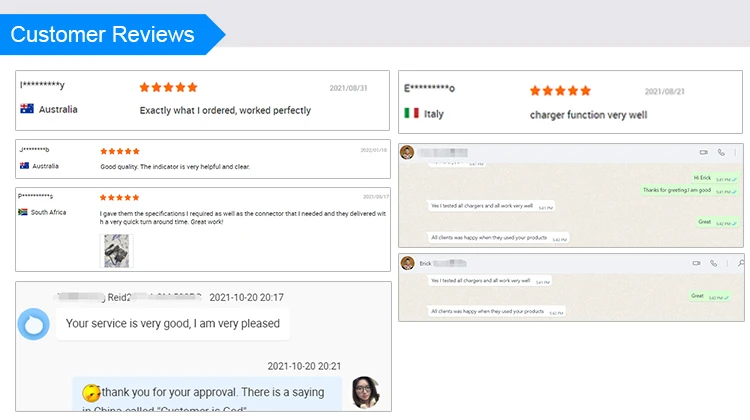Viewport: 750px width, 420px height.
Task: Click the search icon in Erick's chat
Action: [x=741, y=263]
